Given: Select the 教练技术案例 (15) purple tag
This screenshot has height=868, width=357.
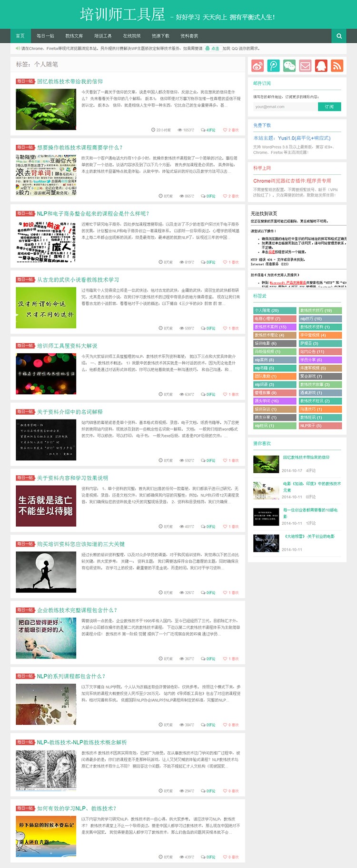Looking at the screenshot, I should pyautogui.click(x=275, y=327).
